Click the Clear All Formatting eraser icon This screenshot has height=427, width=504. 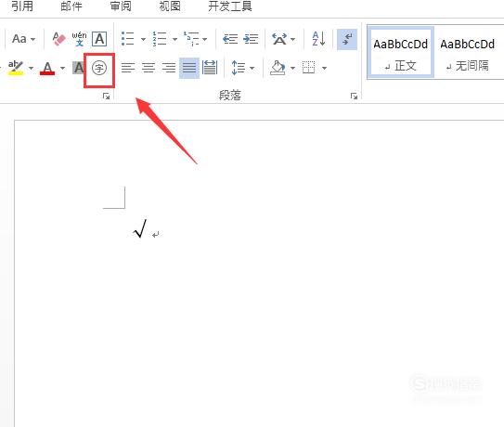point(58,39)
